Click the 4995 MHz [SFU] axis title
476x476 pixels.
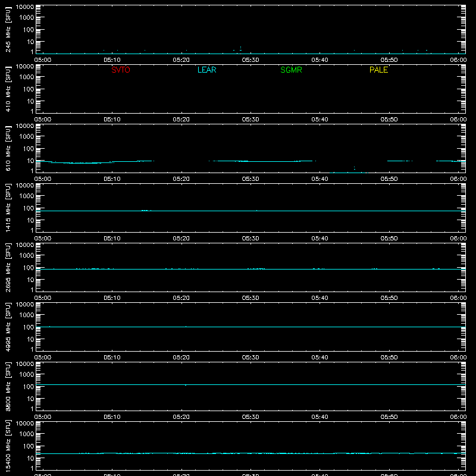coord(8,327)
